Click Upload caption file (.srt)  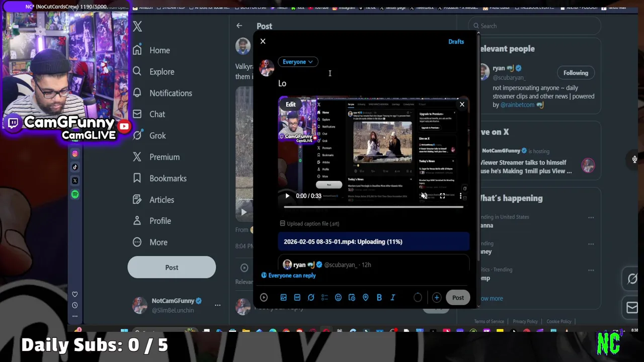309,224
